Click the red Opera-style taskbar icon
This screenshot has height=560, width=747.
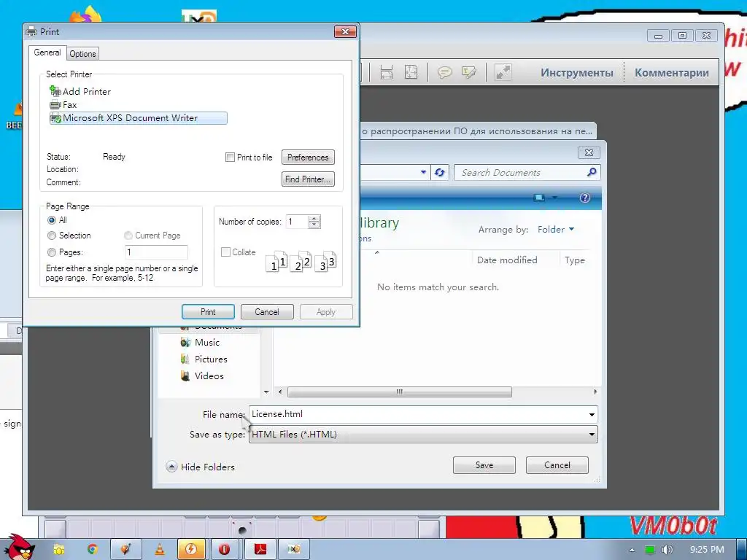pyautogui.click(x=225, y=549)
